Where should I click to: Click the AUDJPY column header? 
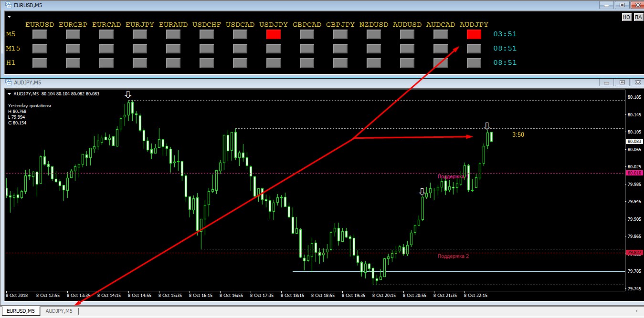(474, 24)
